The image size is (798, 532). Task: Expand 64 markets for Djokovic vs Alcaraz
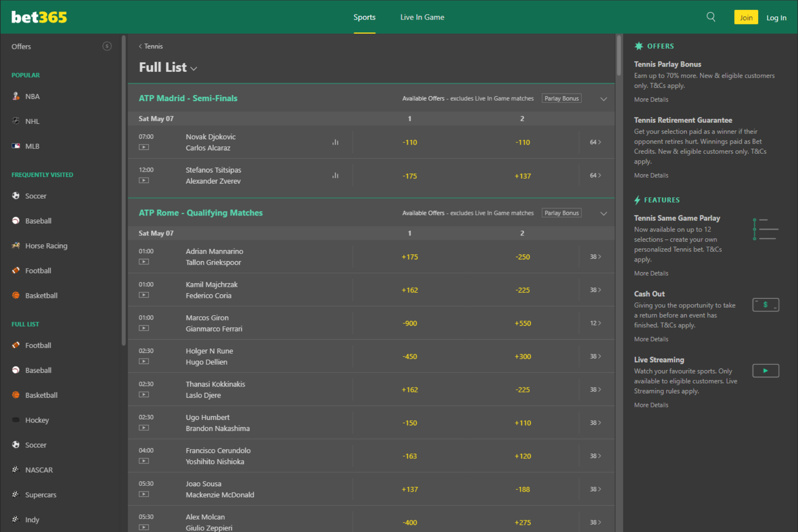[595, 142]
